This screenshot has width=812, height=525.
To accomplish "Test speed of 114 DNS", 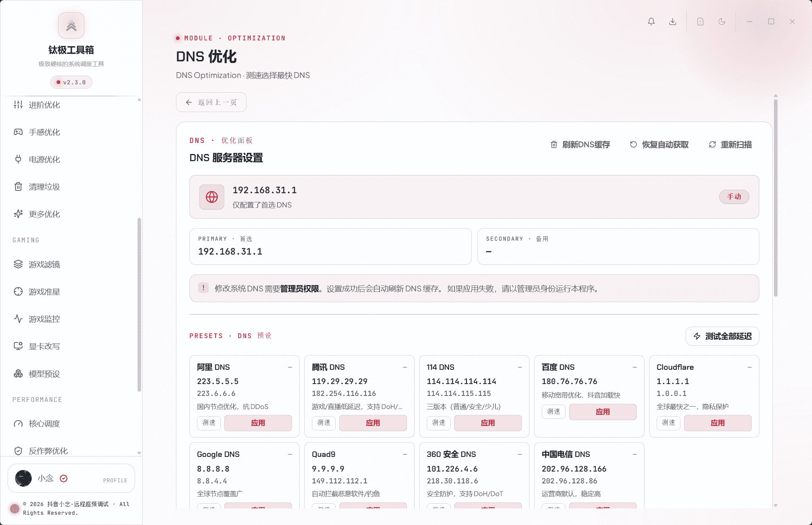I will (439, 423).
